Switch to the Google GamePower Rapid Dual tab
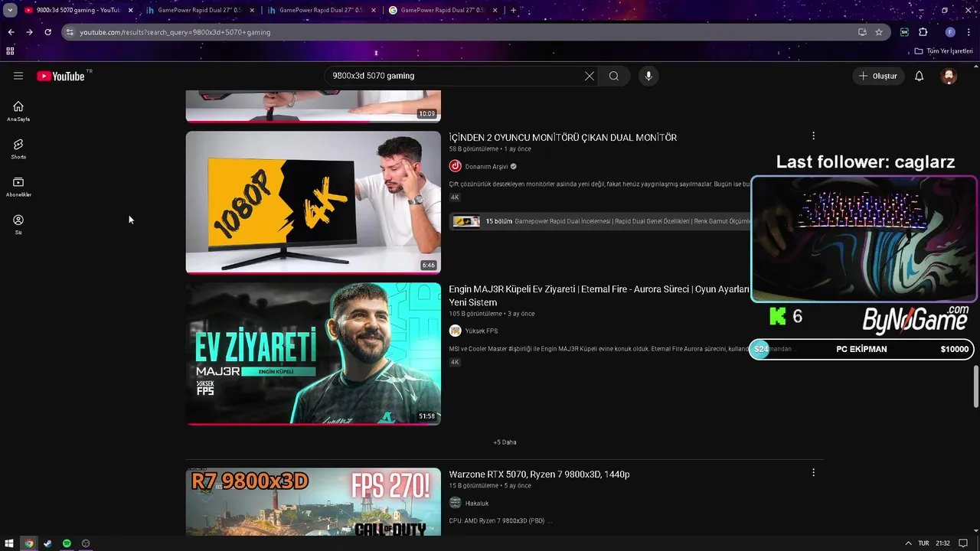 coord(443,11)
